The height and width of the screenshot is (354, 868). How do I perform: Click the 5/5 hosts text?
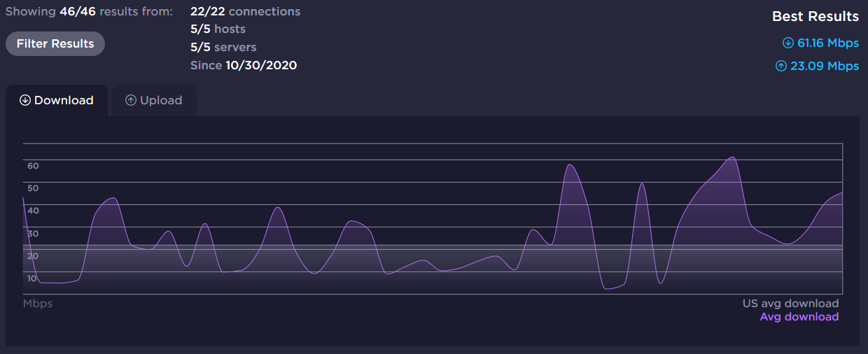tap(218, 29)
